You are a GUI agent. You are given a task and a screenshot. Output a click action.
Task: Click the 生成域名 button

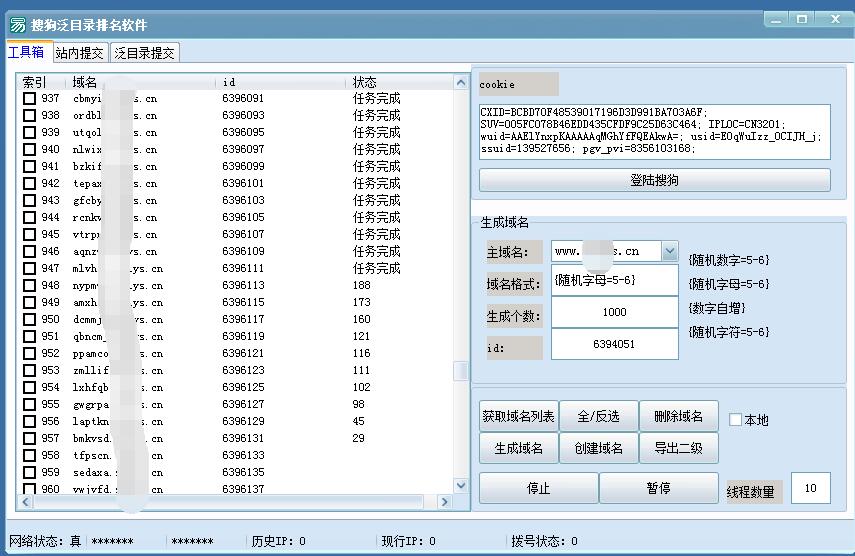(518, 448)
